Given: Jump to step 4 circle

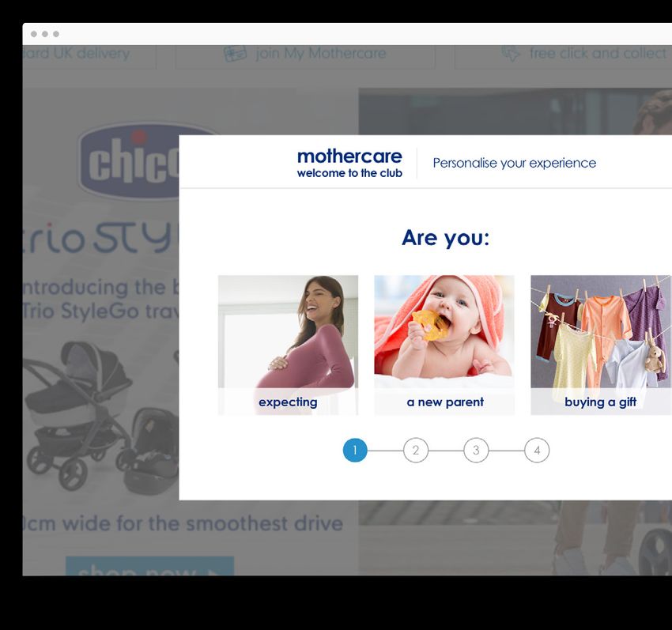Looking at the screenshot, I should pyautogui.click(x=537, y=450).
